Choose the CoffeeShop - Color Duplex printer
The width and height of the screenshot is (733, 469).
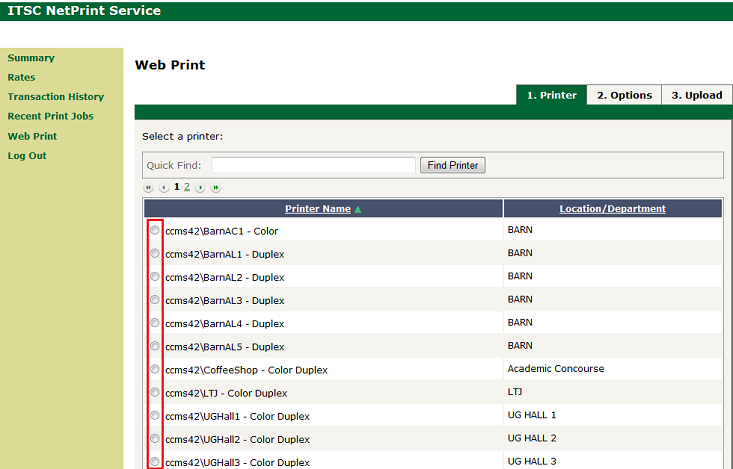pyautogui.click(x=155, y=369)
